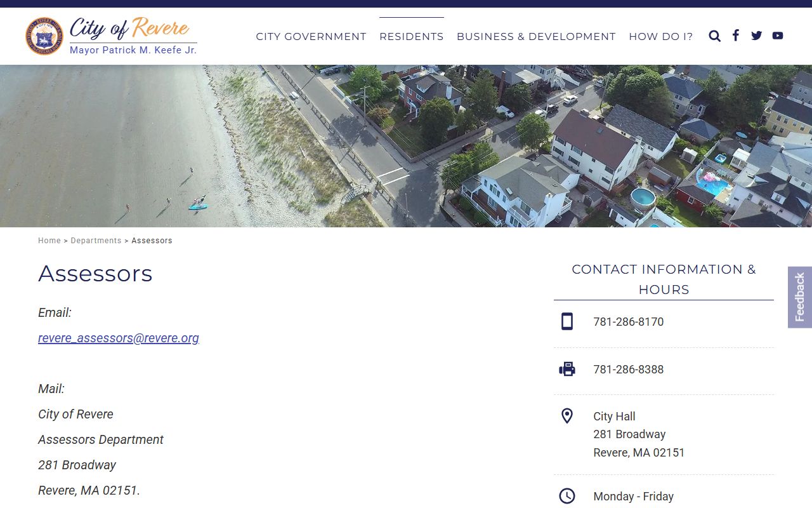Click the aerial beach banner image
This screenshot has height=508, width=812.
click(406, 146)
